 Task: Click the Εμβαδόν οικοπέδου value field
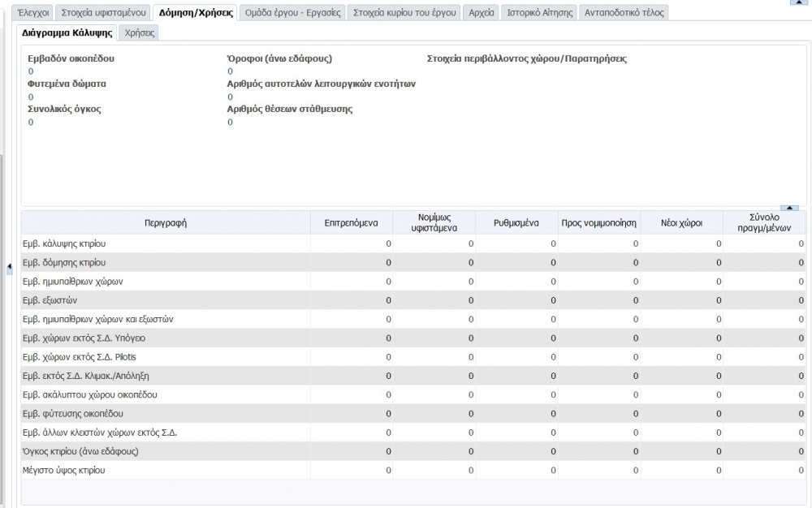[31, 71]
